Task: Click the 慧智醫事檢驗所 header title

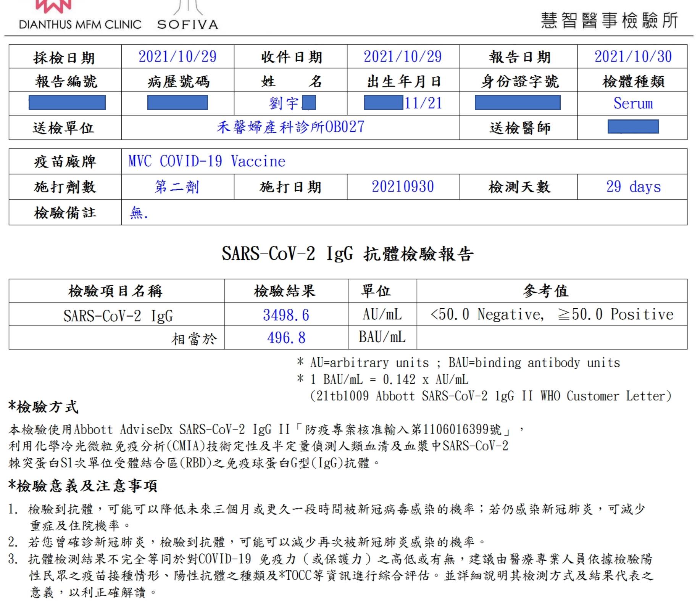Action: click(610, 20)
